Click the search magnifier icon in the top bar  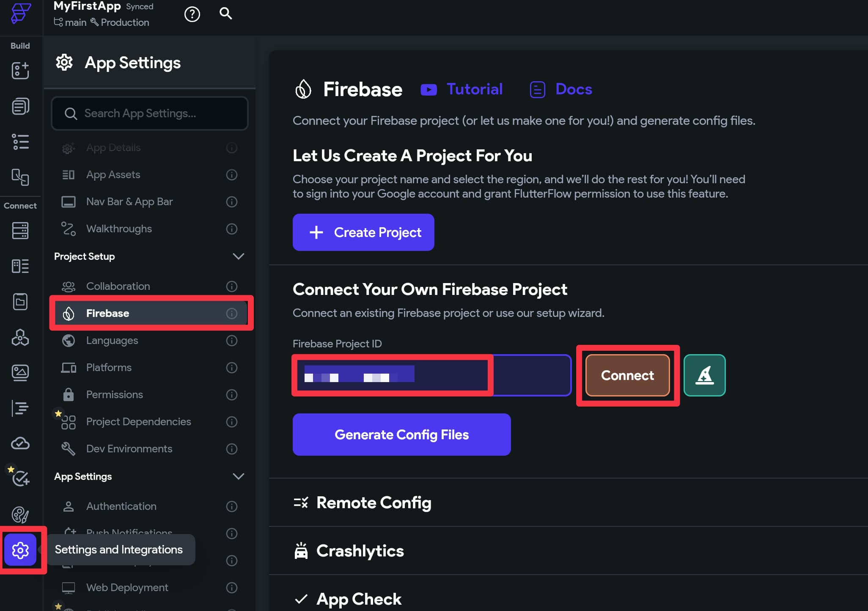tap(226, 14)
